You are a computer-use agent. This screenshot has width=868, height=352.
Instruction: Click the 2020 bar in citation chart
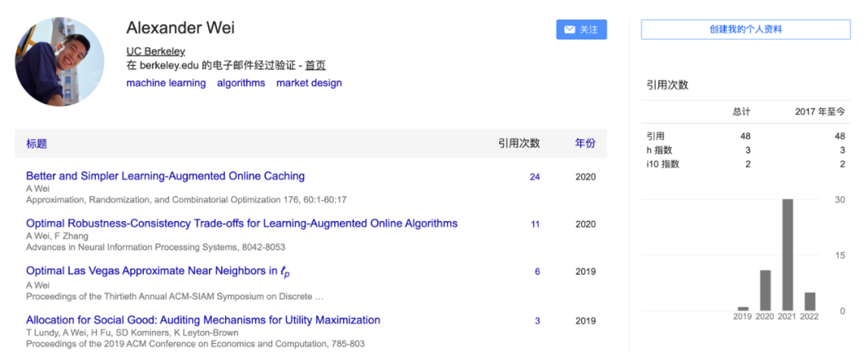tap(765, 290)
